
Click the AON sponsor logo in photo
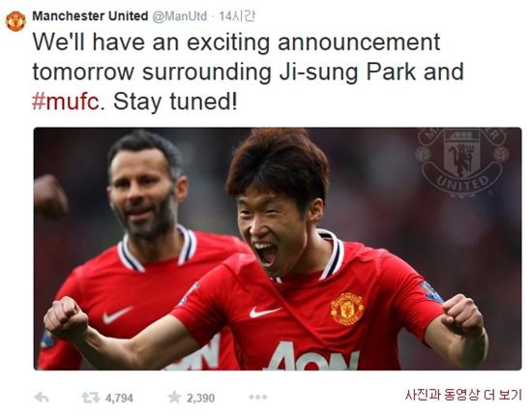pyautogui.click(x=312, y=357)
